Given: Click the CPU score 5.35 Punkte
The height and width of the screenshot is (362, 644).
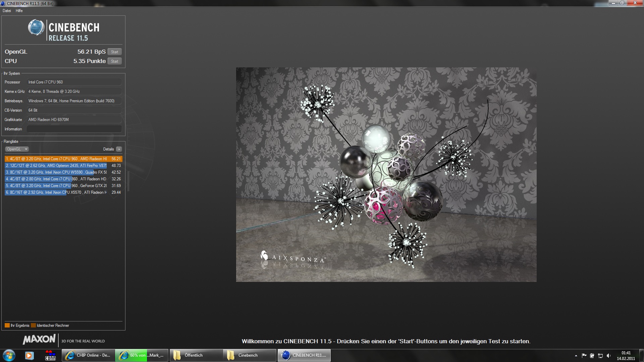Looking at the screenshot, I should click(89, 61).
